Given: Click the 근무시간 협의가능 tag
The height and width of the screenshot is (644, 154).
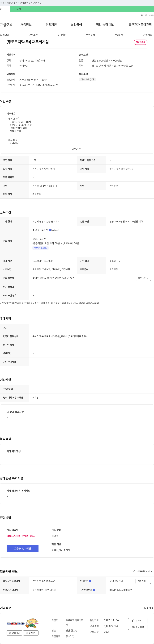Looking at the screenshot, I should pos(40,248).
